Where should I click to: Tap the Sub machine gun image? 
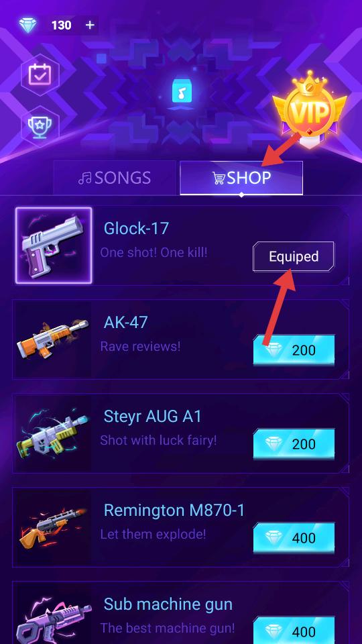coord(52,614)
